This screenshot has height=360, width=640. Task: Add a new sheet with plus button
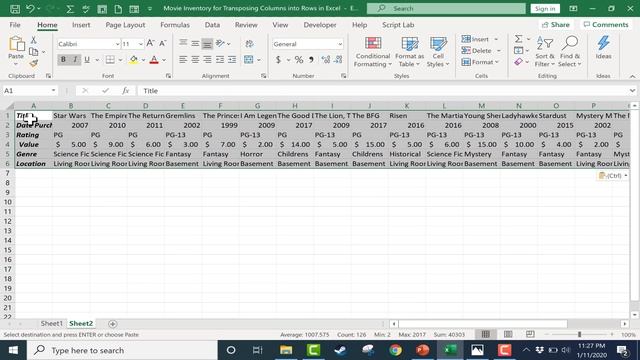(113, 324)
